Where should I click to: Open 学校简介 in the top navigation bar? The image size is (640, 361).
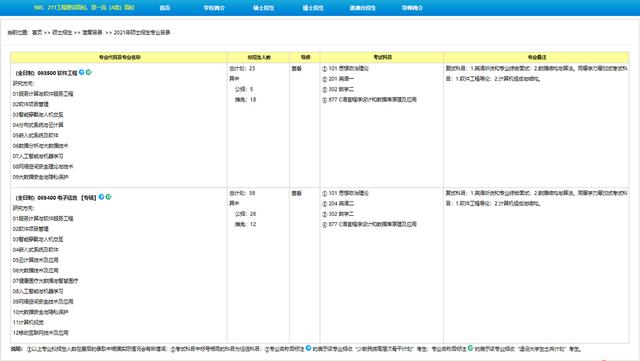(x=214, y=8)
